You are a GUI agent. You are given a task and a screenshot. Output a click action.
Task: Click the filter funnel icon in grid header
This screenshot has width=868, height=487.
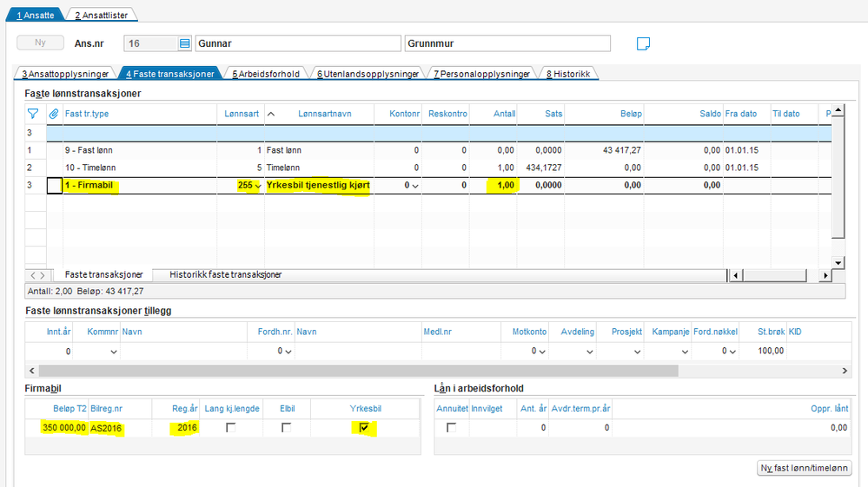33,114
